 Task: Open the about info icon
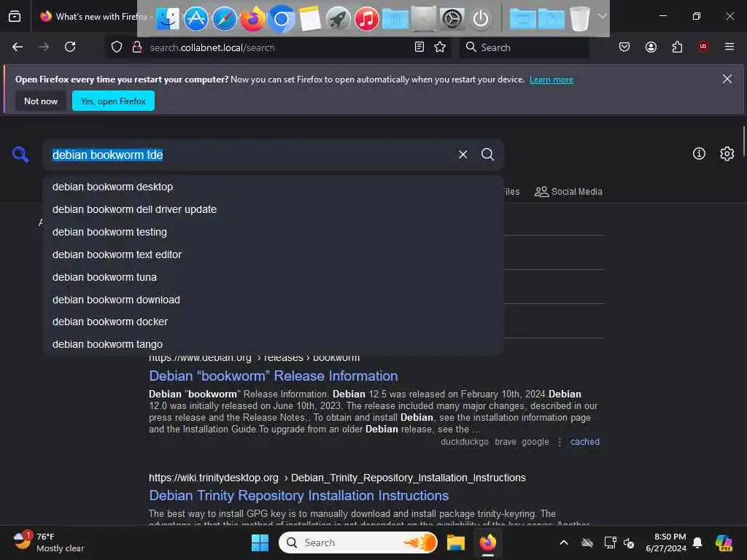click(699, 154)
